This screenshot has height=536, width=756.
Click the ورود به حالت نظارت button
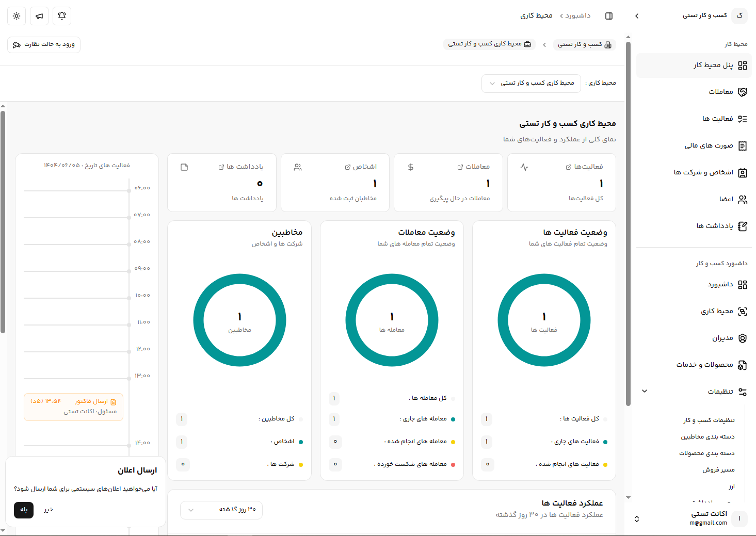pyautogui.click(x=43, y=45)
